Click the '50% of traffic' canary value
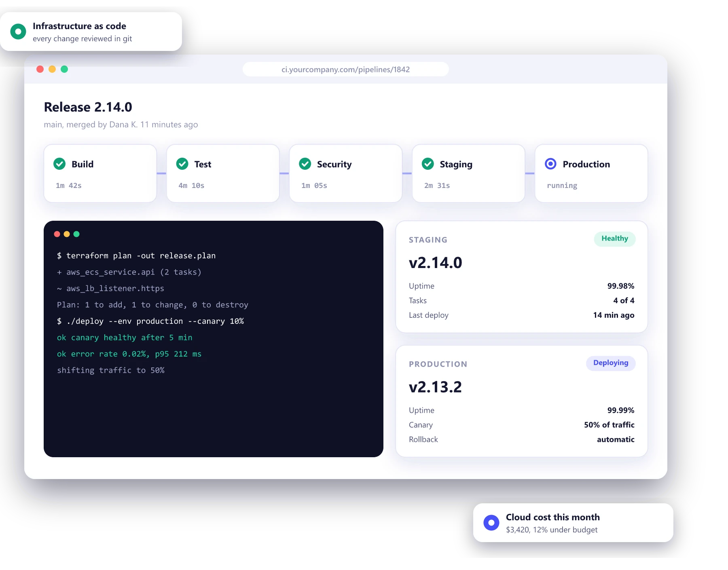 [x=609, y=425]
